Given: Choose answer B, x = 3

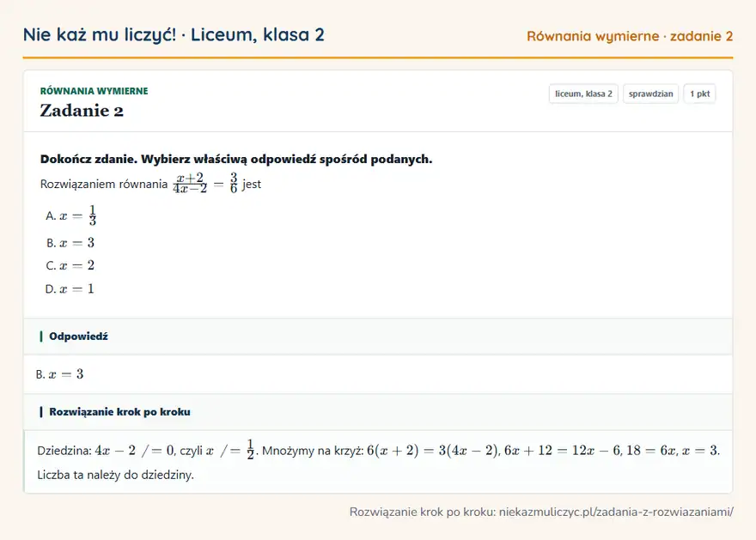Looking at the screenshot, I should [x=70, y=243].
